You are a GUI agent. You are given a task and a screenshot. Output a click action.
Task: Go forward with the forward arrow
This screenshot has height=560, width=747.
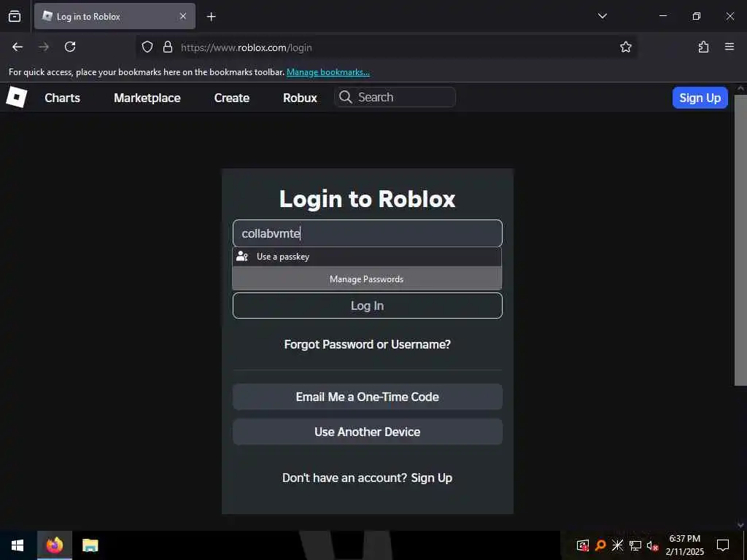point(44,47)
